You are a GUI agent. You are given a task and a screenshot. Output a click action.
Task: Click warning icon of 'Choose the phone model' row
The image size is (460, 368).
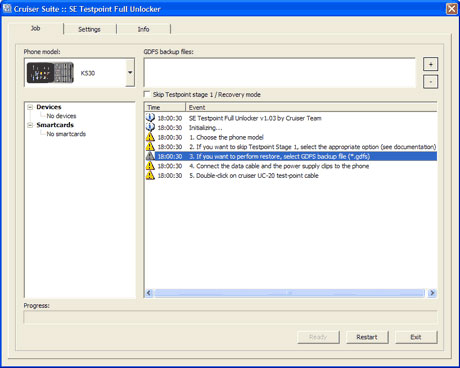(150, 137)
